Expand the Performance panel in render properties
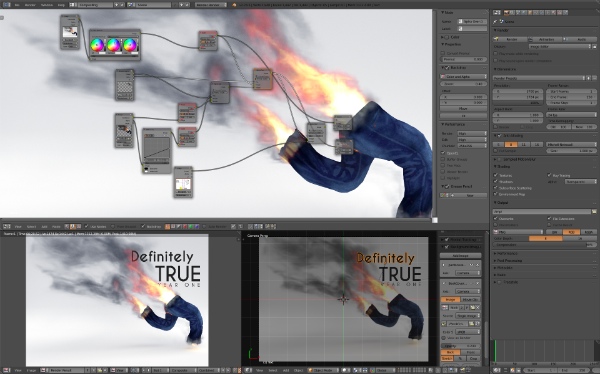 coord(507,253)
